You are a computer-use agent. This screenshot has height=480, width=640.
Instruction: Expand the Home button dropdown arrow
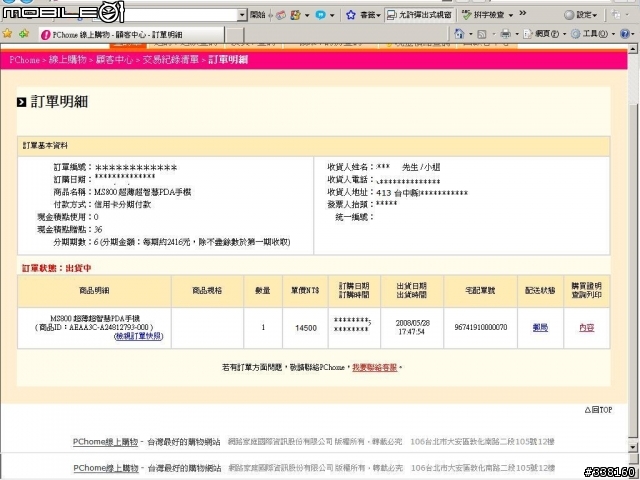coord(470,34)
